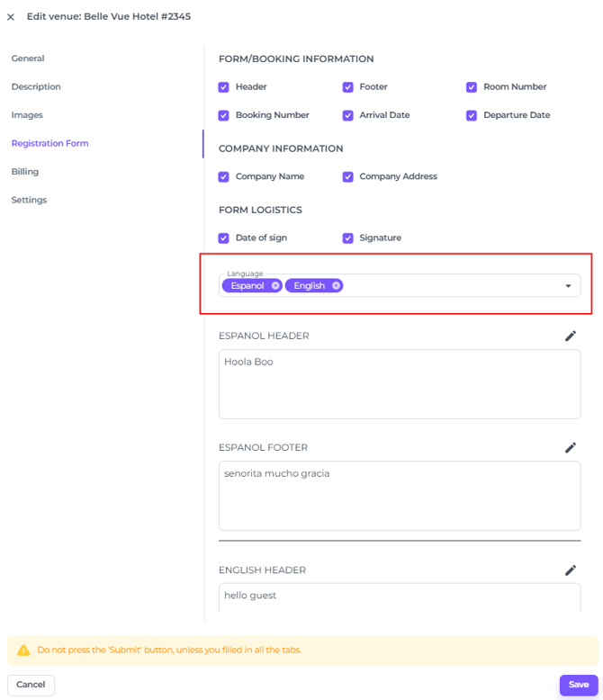Remove the English language chip
The image size is (603, 700).
click(336, 285)
